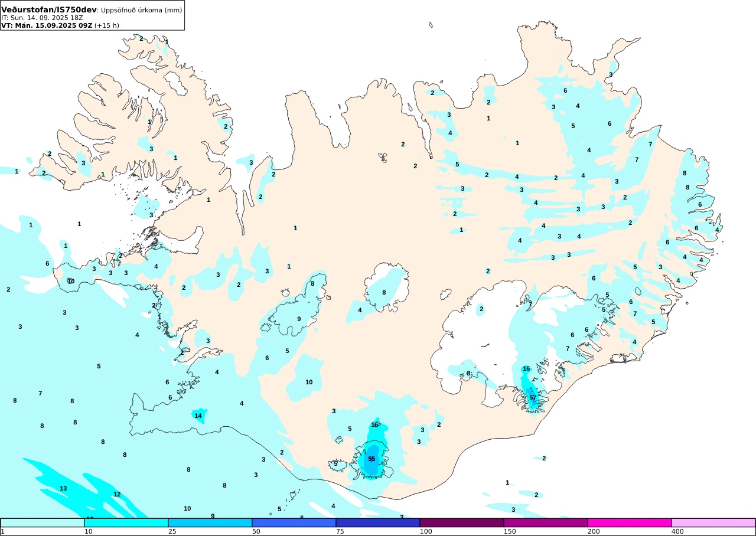Pick the 100–150 mm dark purple legend swatch
This screenshot has width=756, height=536.
click(462, 522)
